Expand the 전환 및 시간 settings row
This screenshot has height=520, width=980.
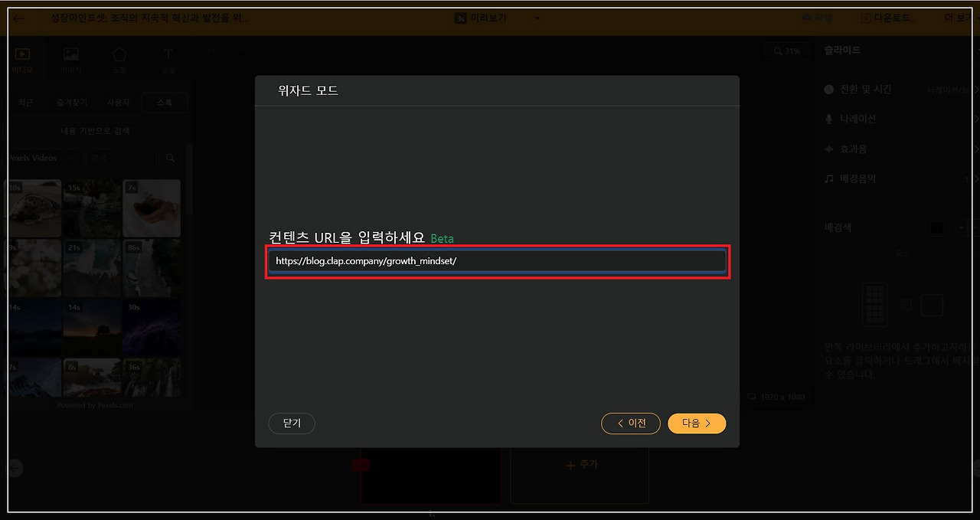click(x=898, y=90)
